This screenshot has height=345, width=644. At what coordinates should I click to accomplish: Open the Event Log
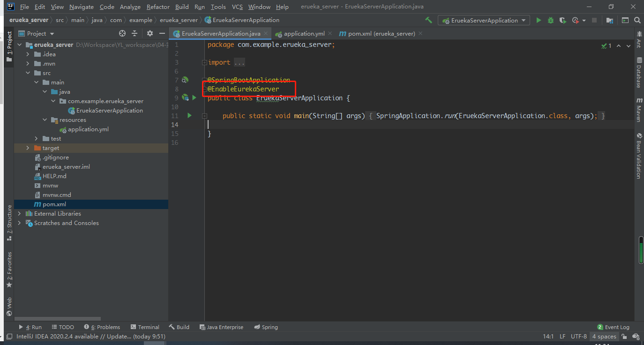[613, 327]
